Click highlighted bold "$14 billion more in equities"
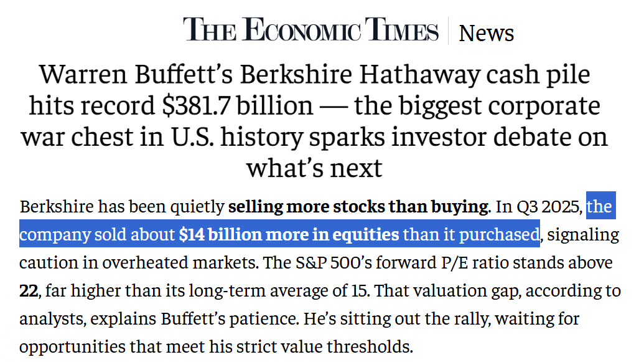Screen dimensions: 644x362 289,235
